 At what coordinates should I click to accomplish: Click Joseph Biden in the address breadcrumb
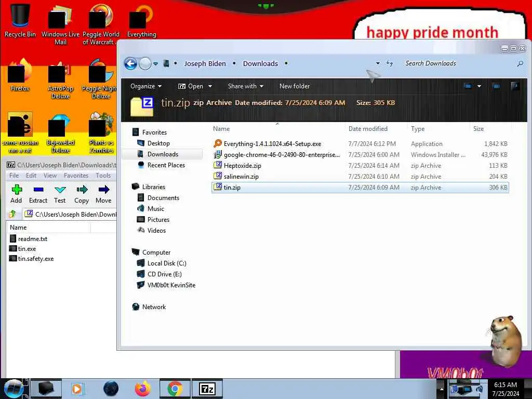pyautogui.click(x=205, y=63)
